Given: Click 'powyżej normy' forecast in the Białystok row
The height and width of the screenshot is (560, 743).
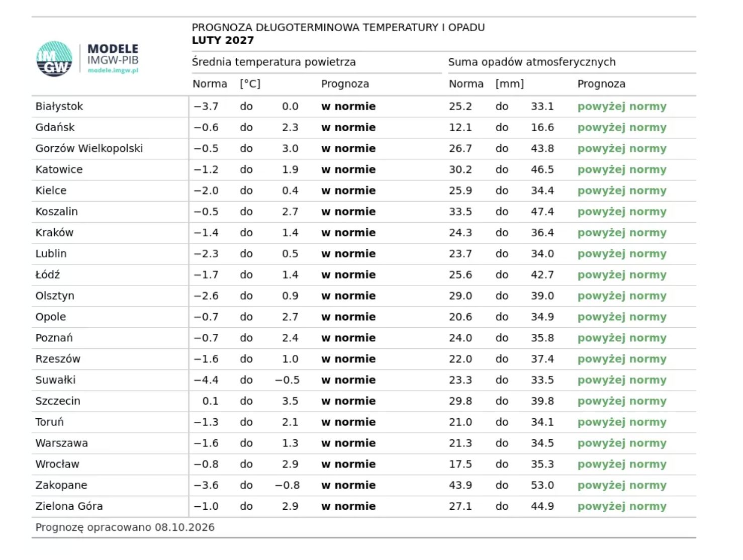Looking at the screenshot, I should click(x=622, y=107).
